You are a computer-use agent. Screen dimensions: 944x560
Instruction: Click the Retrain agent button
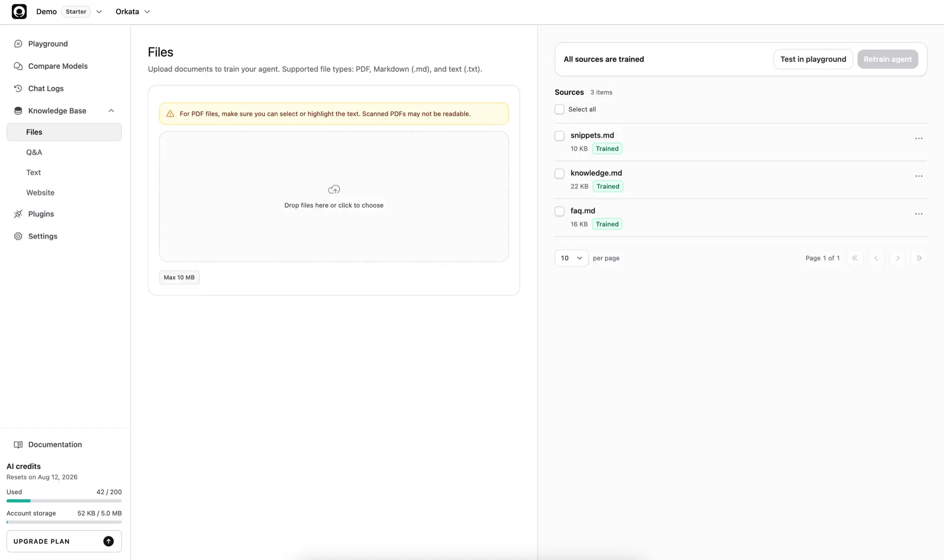click(x=887, y=59)
